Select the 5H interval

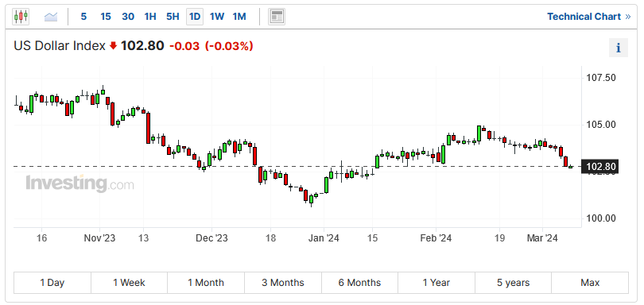coord(173,17)
